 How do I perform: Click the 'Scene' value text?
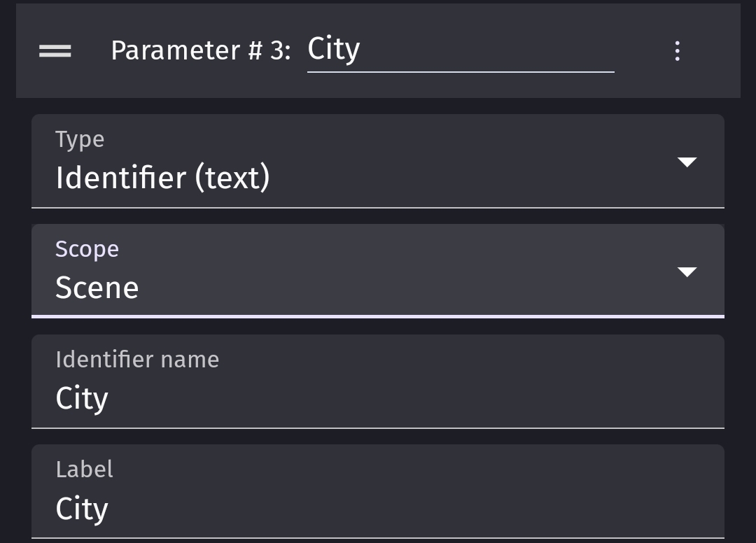pos(97,288)
